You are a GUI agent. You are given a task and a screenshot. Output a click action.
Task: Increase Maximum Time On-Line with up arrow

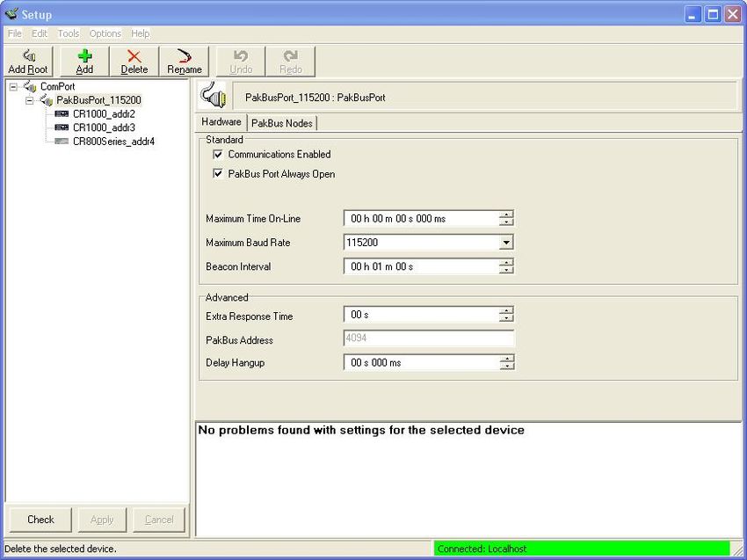(x=506, y=215)
